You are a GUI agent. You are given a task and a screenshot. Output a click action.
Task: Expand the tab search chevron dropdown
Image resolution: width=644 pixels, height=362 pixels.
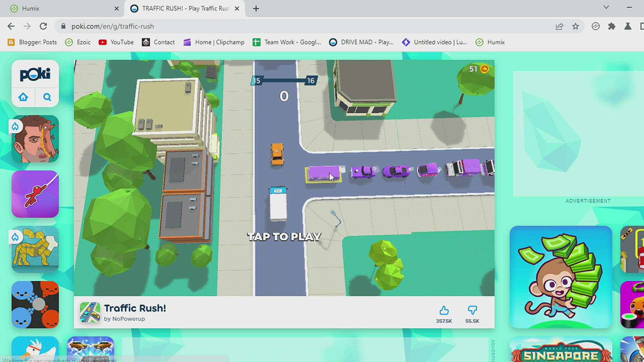pos(606,7)
